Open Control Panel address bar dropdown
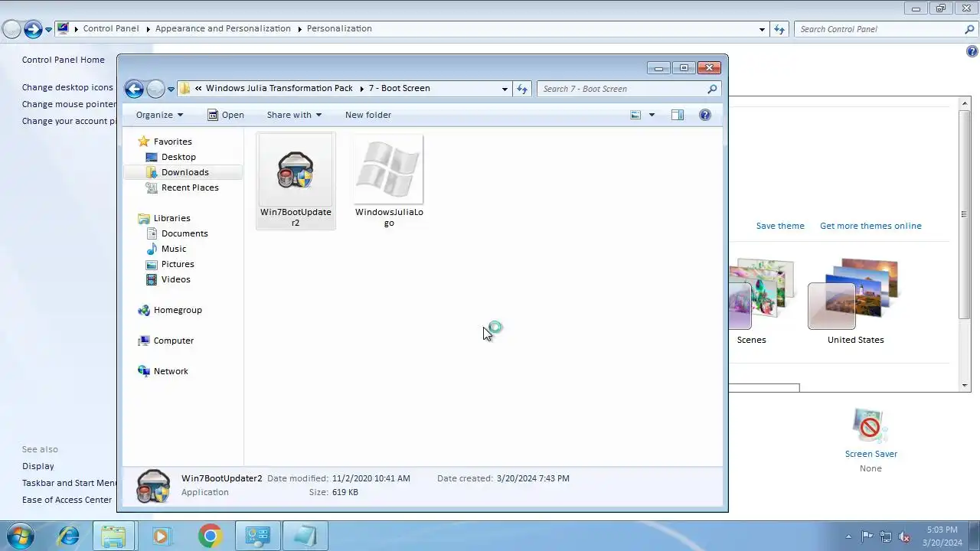This screenshot has height=551, width=980. coord(762,29)
